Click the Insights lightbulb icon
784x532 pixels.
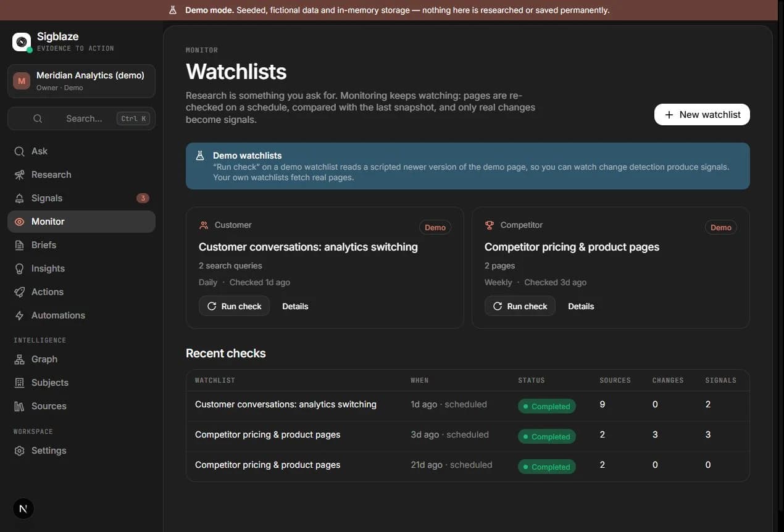coord(20,268)
